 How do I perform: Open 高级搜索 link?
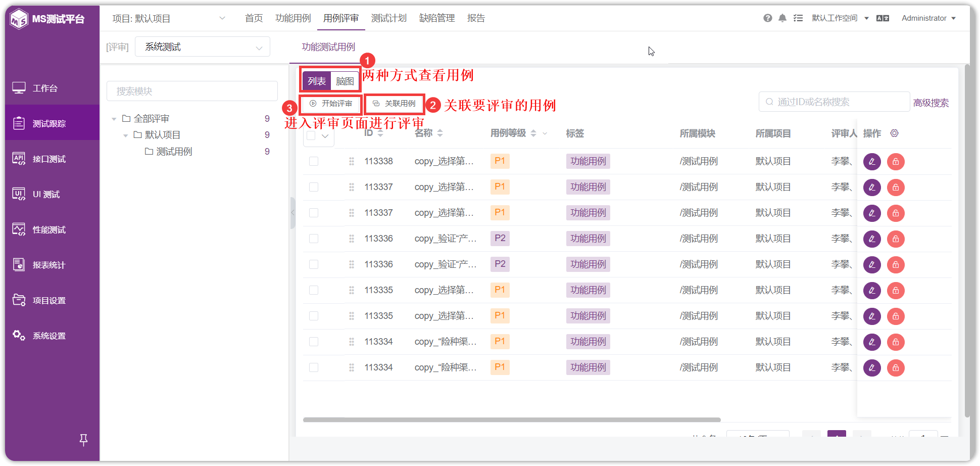pos(930,103)
